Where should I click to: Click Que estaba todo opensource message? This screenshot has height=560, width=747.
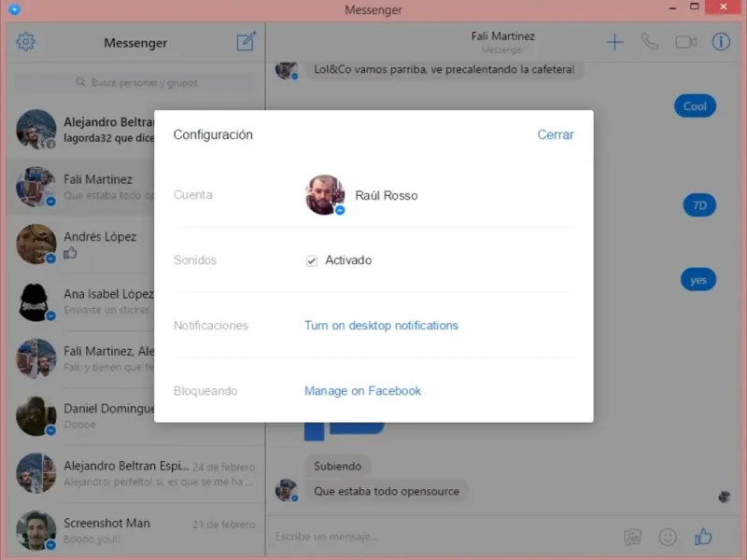(387, 491)
